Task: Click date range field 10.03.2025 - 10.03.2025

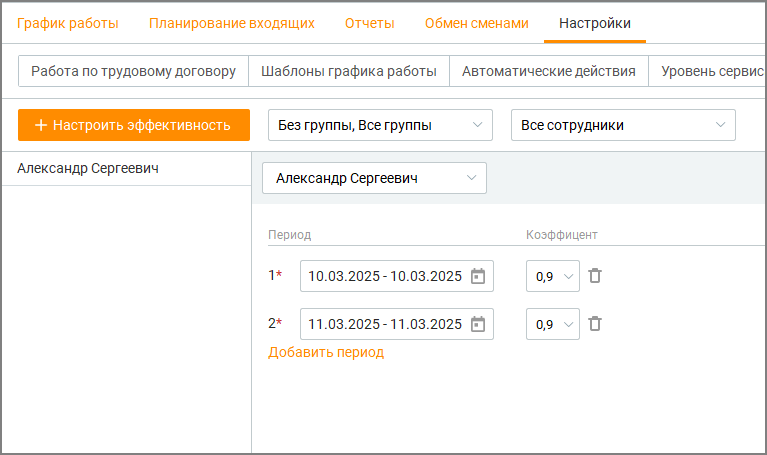Action: [x=397, y=276]
